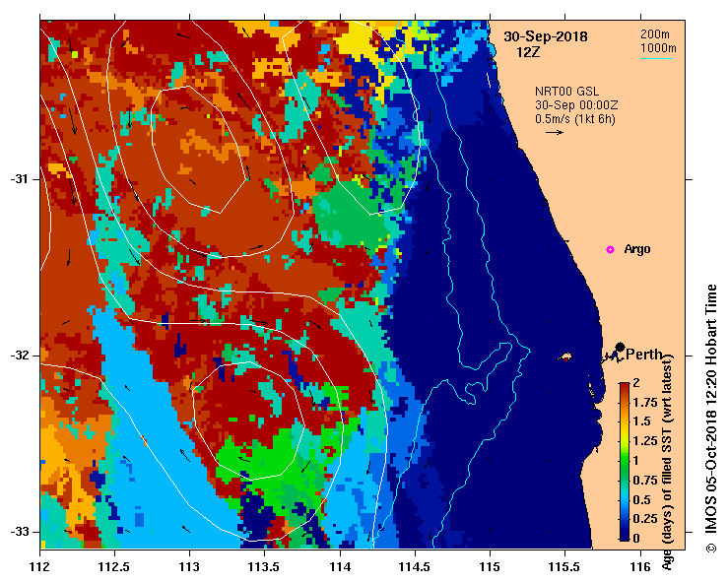
Task: Click the colorbar value '0' at bottom
Action: 636,538
